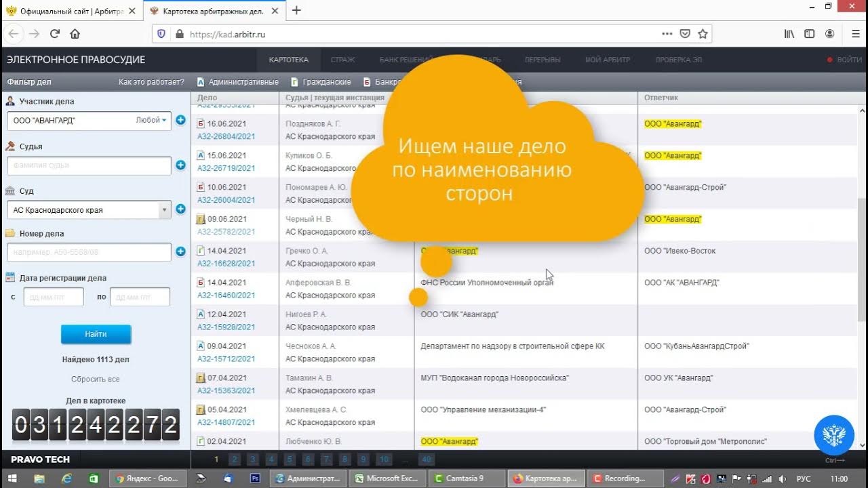Switch to Camtasia 9 taskbar window
The image size is (868, 488).
tap(466, 479)
